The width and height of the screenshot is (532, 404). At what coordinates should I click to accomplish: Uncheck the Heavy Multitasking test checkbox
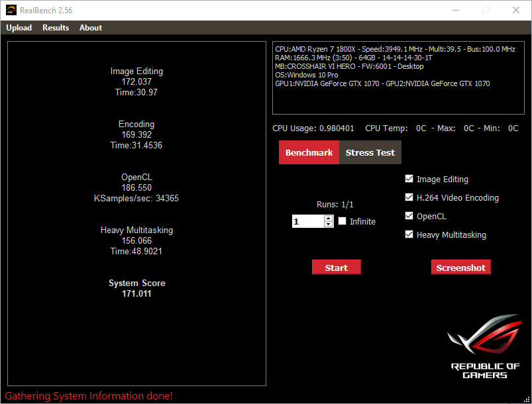[409, 234]
